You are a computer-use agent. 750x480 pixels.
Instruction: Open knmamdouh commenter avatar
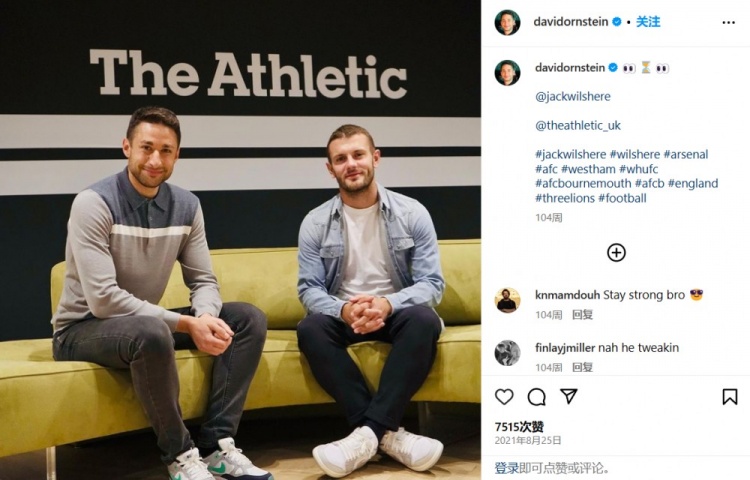click(x=507, y=300)
